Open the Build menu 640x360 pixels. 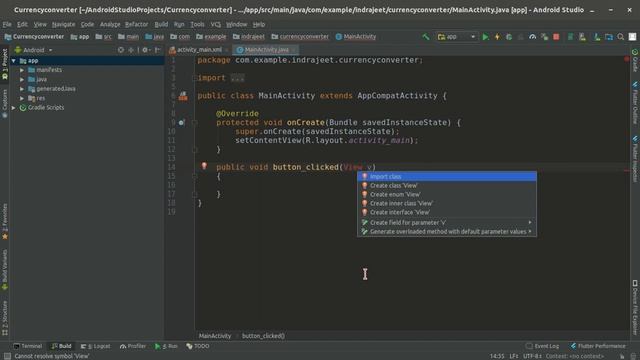pyautogui.click(x=161, y=24)
